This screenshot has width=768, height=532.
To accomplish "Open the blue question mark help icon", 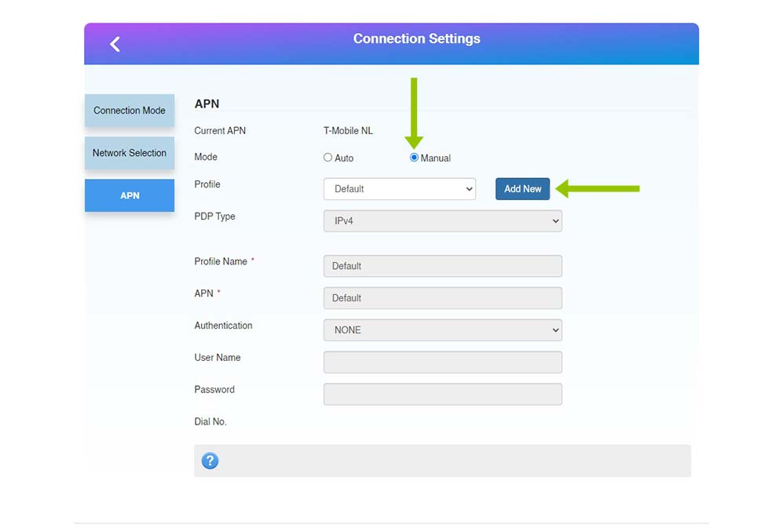I will coord(210,461).
